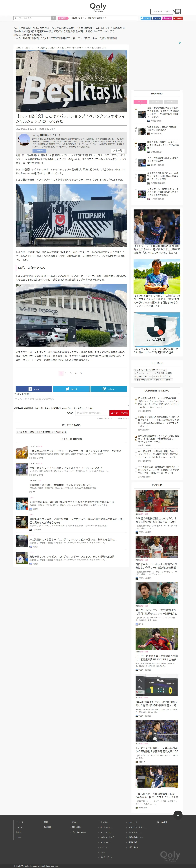Click the コメントを送信 submit button

click(119, 413)
